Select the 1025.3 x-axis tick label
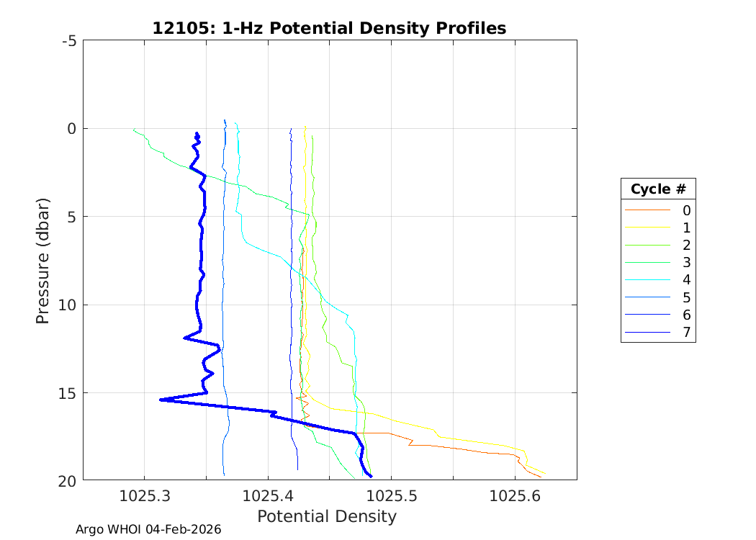The height and width of the screenshot is (540, 756). (144, 496)
